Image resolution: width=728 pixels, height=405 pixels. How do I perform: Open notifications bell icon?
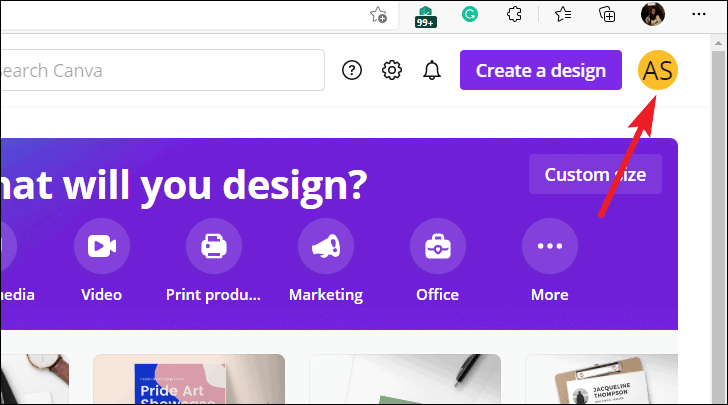(x=431, y=71)
